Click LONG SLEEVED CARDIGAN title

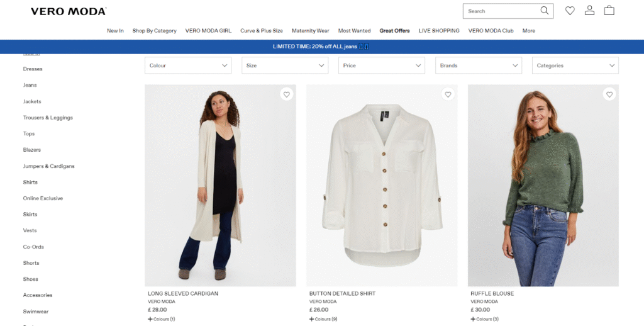[183, 293]
